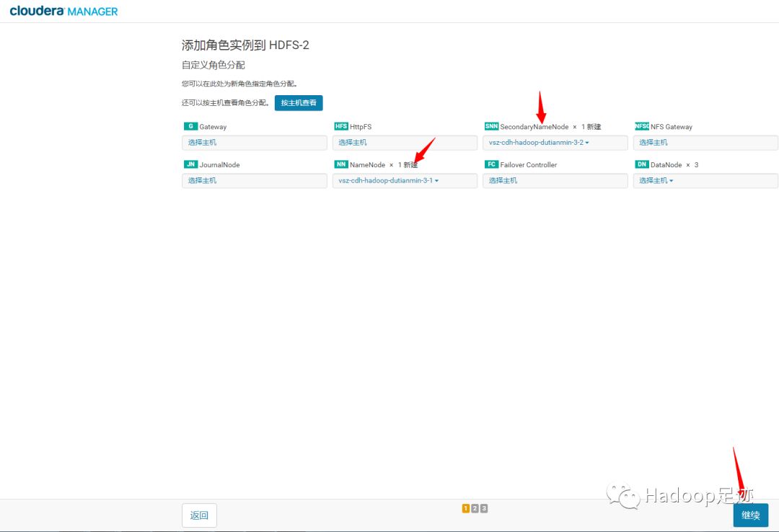
Task: Open SecondaryNameNode host dropdown vsz-cdh-hadoop-dutianmin-3-2
Action: coord(555,143)
